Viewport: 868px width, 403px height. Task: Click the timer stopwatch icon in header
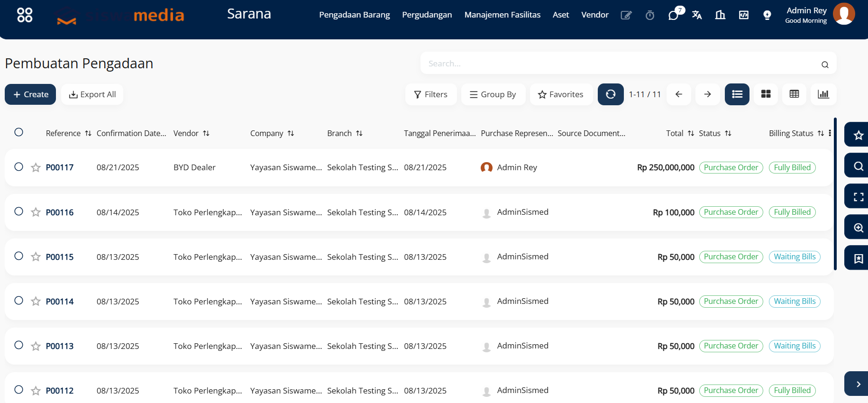(x=649, y=15)
